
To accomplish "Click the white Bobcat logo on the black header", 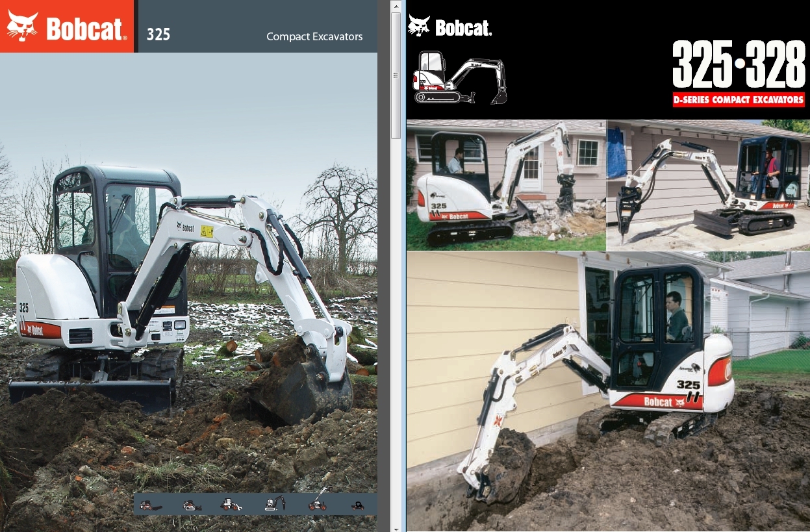I will [x=449, y=26].
